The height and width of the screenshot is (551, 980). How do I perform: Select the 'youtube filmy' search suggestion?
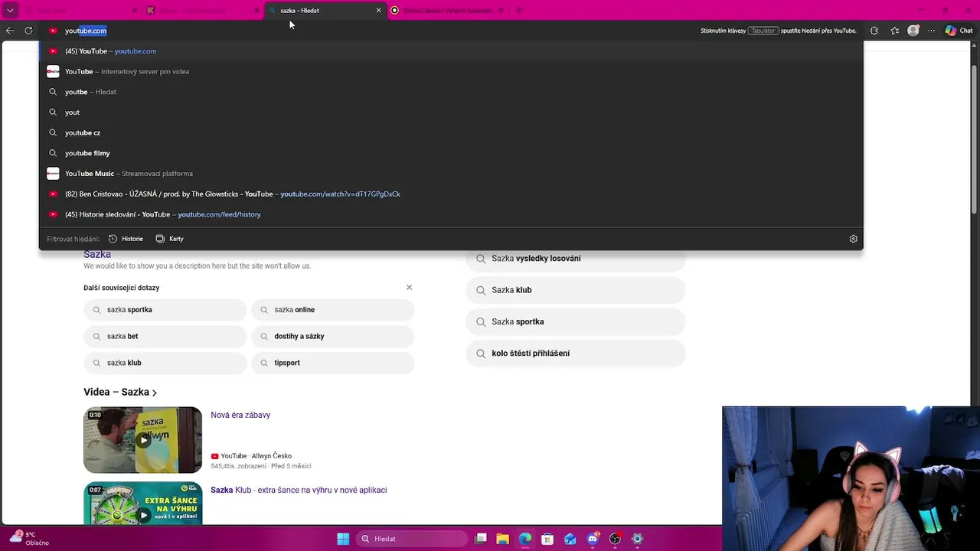click(451, 153)
